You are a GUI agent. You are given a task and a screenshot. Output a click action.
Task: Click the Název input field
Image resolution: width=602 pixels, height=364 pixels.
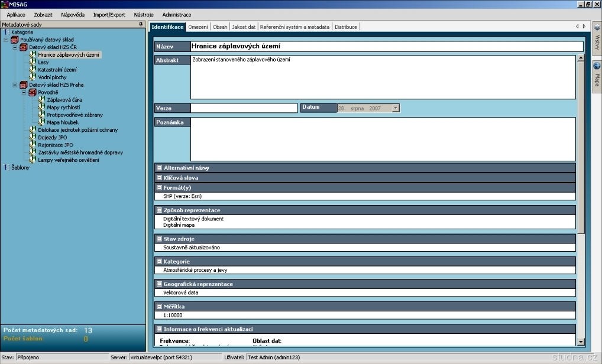[387, 47]
